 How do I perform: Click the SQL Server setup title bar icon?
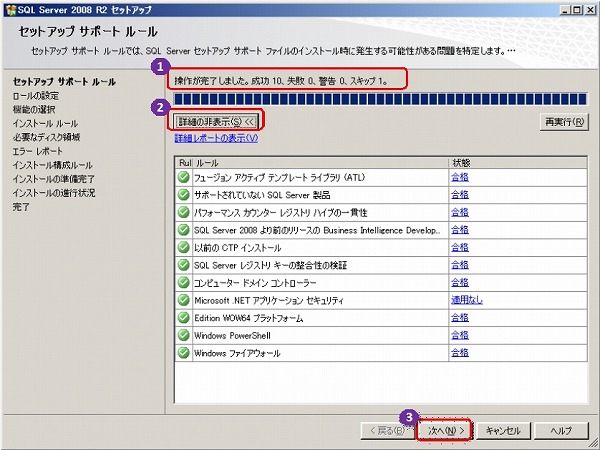click(11, 10)
